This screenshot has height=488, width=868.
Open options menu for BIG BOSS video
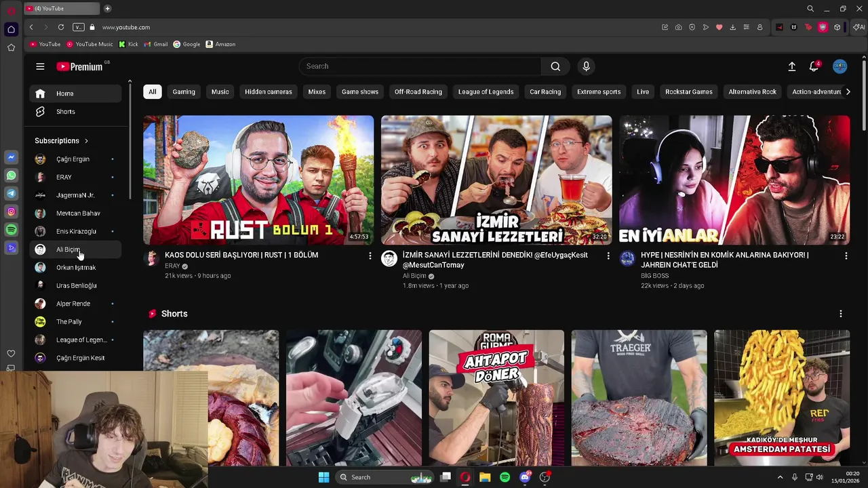(x=846, y=256)
